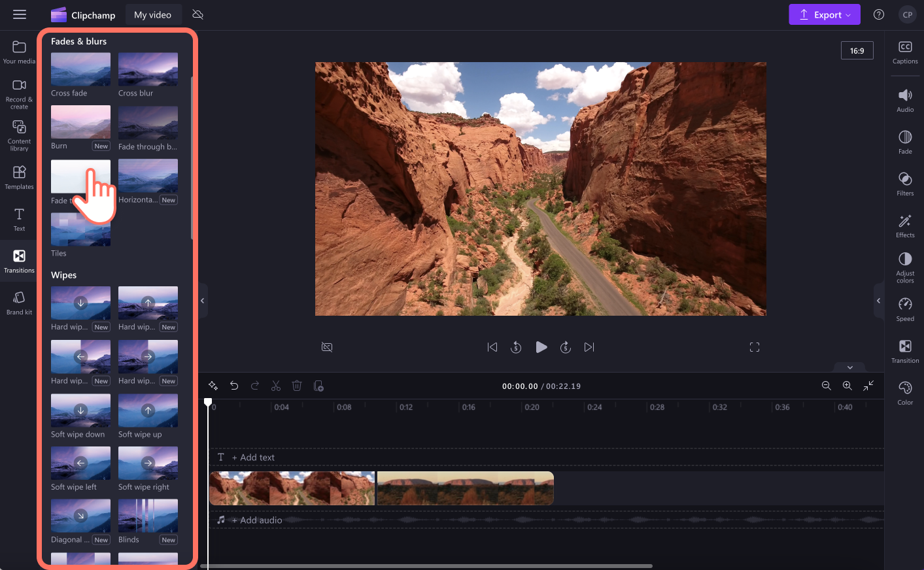924x570 pixels.
Task: Edit the My video title field
Action: (x=152, y=14)
